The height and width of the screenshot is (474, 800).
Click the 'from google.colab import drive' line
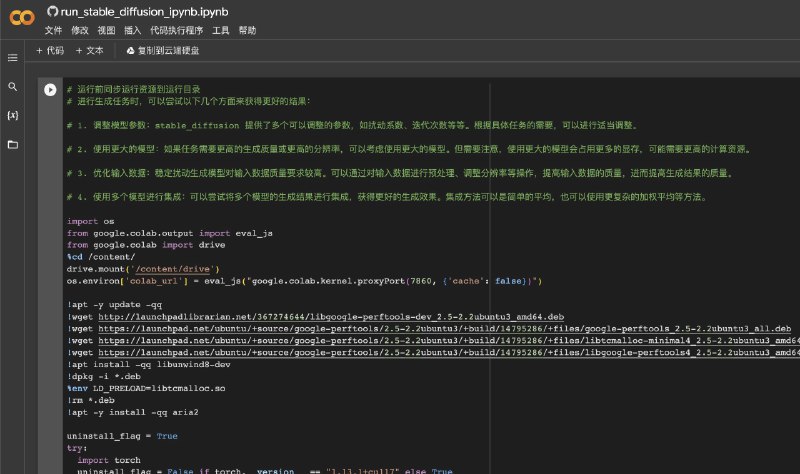click(146, 245)
